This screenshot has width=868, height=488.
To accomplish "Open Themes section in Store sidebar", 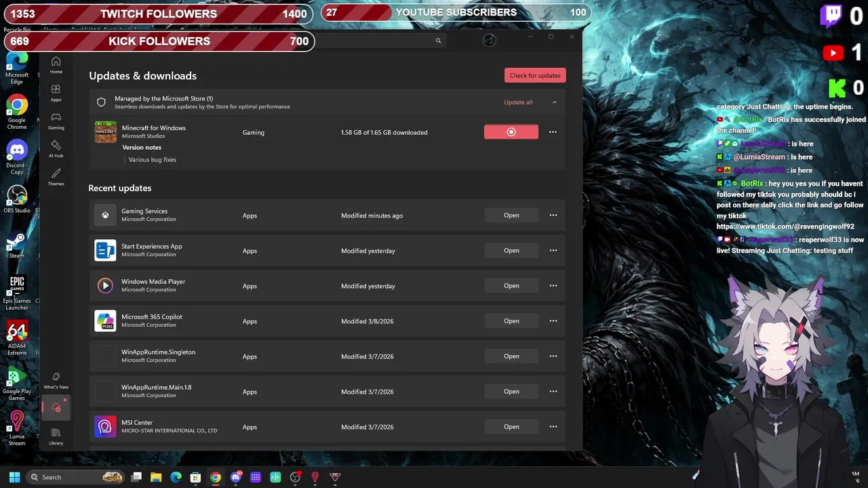I will (56, 178).
